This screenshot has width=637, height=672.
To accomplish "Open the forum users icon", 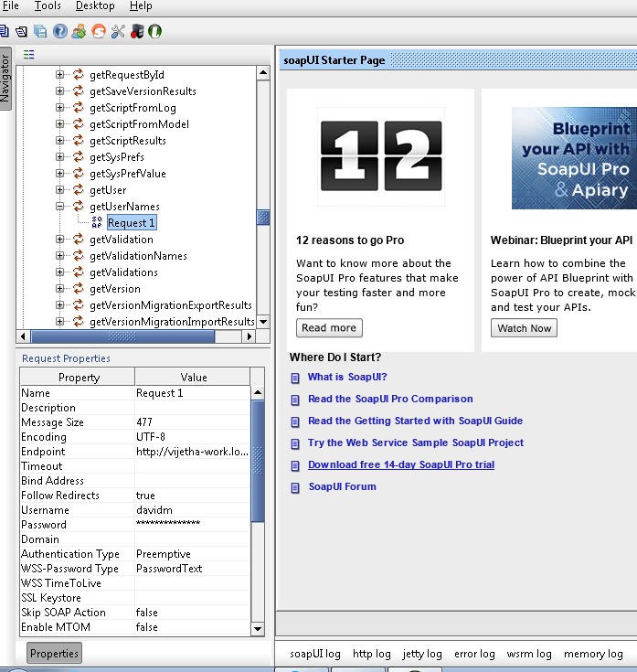I will coord(80,31).
